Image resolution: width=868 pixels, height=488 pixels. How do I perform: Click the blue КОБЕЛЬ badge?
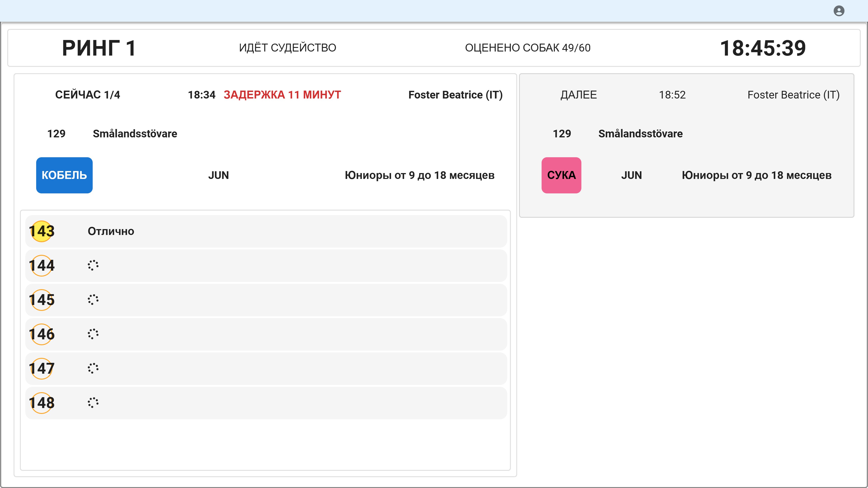click(64, 175)
